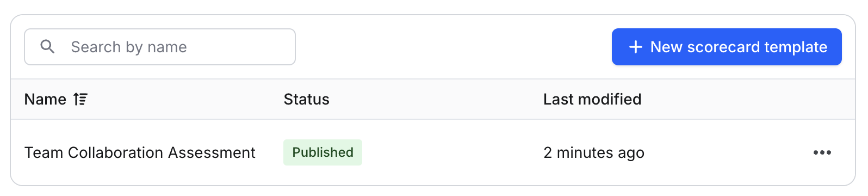Click the Search by name placeholder text

click(129, 47)
